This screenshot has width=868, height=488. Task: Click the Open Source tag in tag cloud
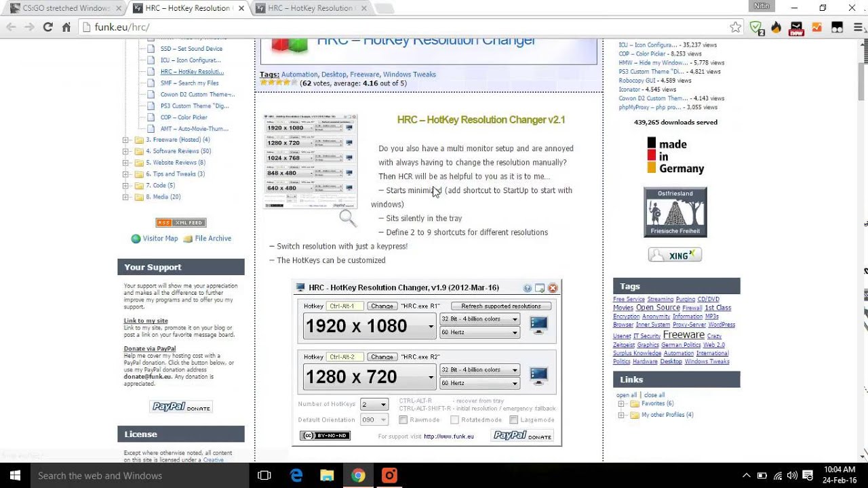point(658,308)
